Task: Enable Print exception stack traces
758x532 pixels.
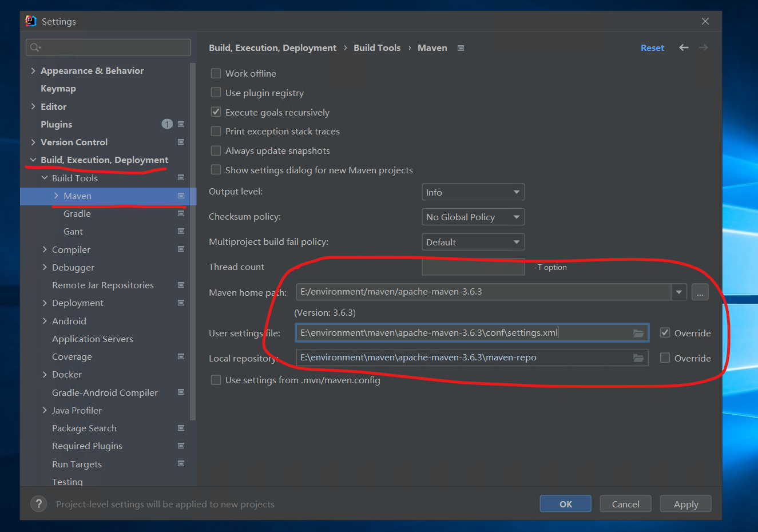Action: [x=216, y=131]
